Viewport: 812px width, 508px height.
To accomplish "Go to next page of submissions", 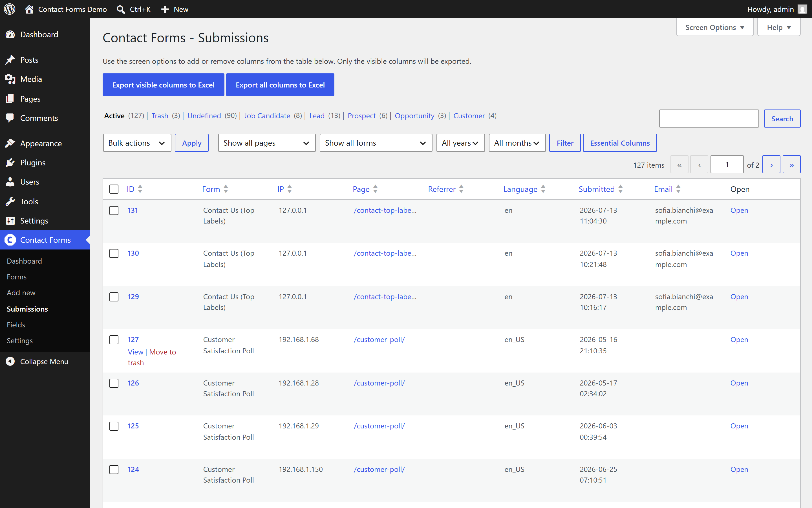I will point(771,165).
